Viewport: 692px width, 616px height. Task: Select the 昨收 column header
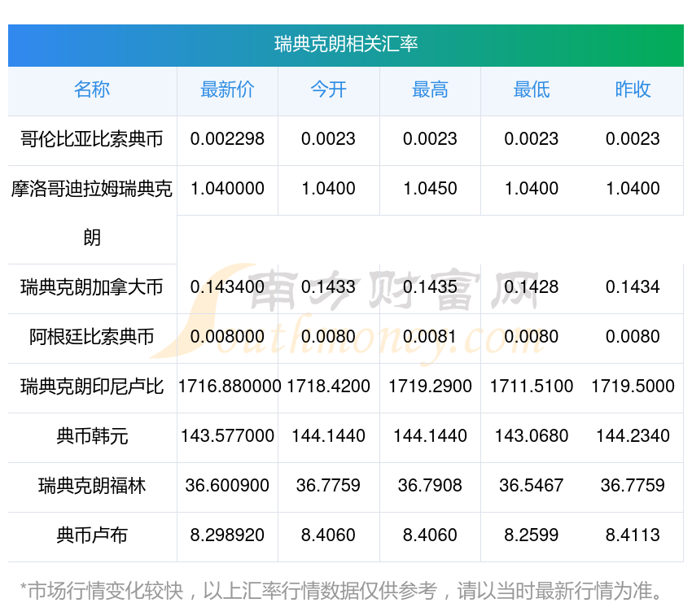tap(633, 90)
